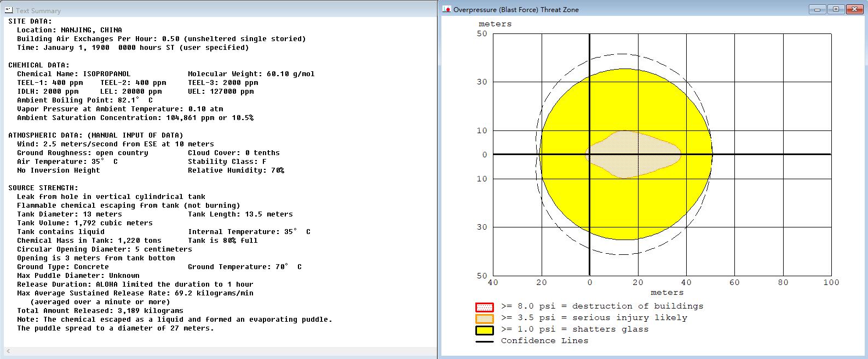The width and height of the screenshot is (868, 359).
Task: Click the 'serious injury likely' legend text
Action: coord(630,318)
